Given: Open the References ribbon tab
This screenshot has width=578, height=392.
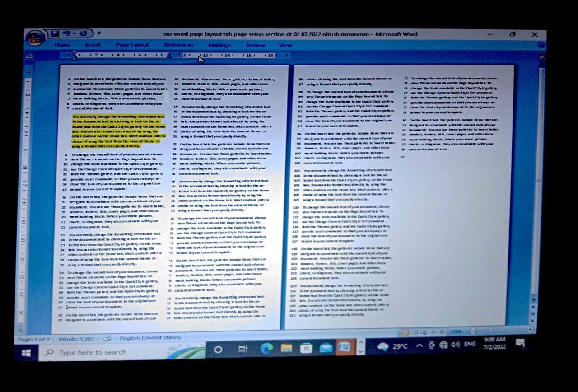Looking at the screenshot, I should (x=178, y=45).
